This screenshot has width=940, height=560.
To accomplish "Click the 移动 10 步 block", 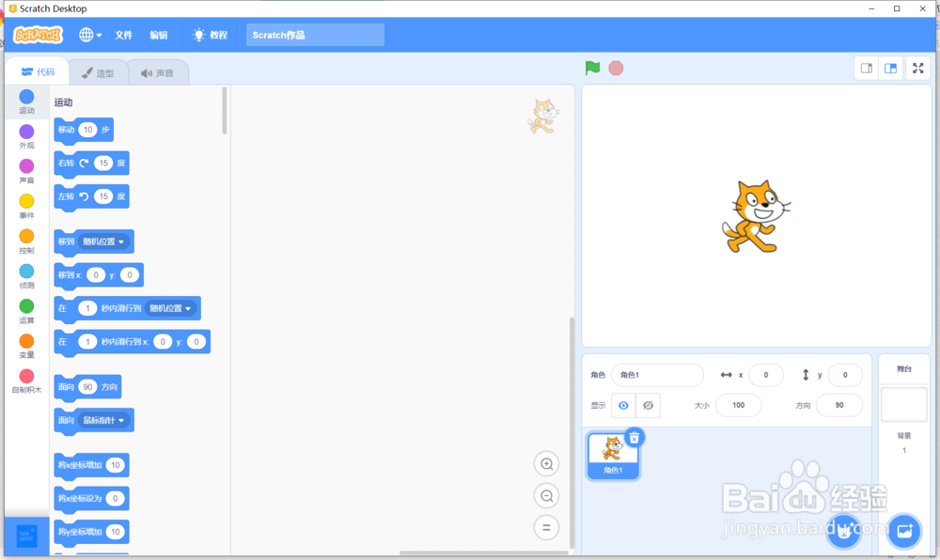I will point(84,130).
